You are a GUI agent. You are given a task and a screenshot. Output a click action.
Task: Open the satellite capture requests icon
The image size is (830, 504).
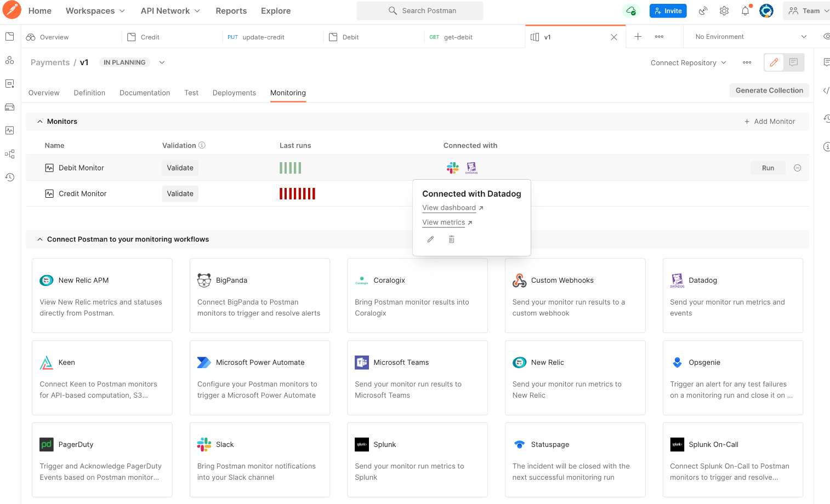[703, 10]
